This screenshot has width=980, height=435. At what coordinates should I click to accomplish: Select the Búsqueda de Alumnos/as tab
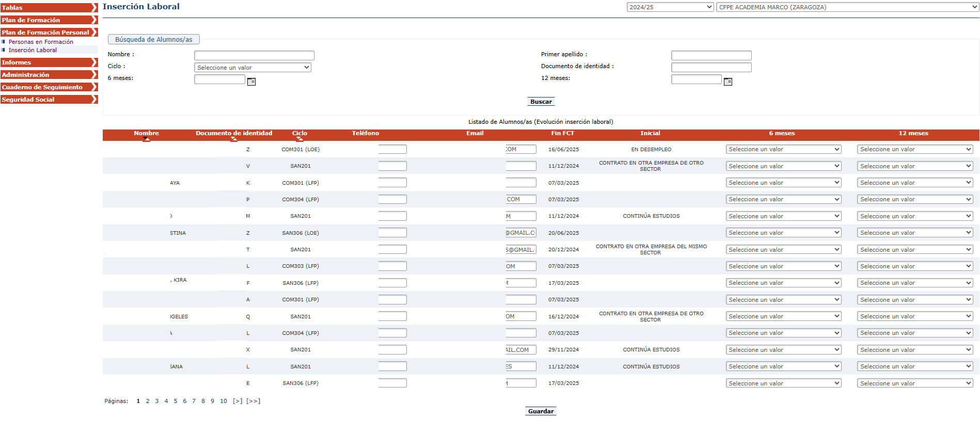153,39
